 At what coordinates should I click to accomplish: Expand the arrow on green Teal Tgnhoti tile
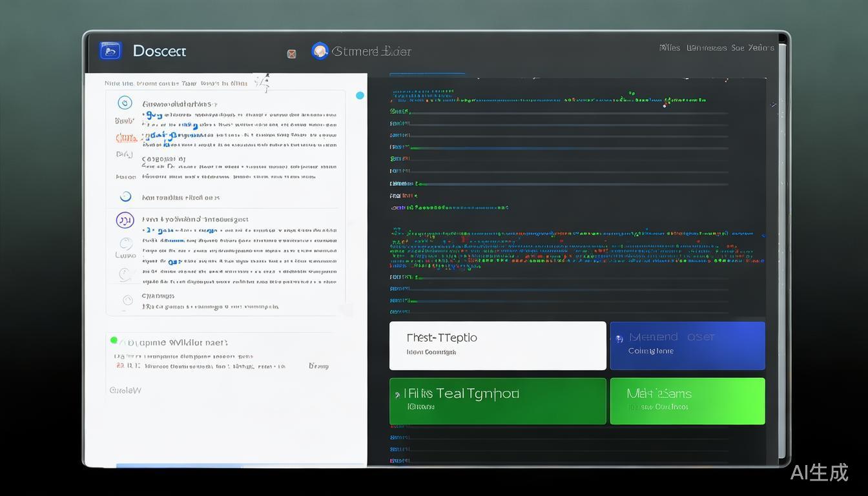pyautogui.click(x=396, y=394)
